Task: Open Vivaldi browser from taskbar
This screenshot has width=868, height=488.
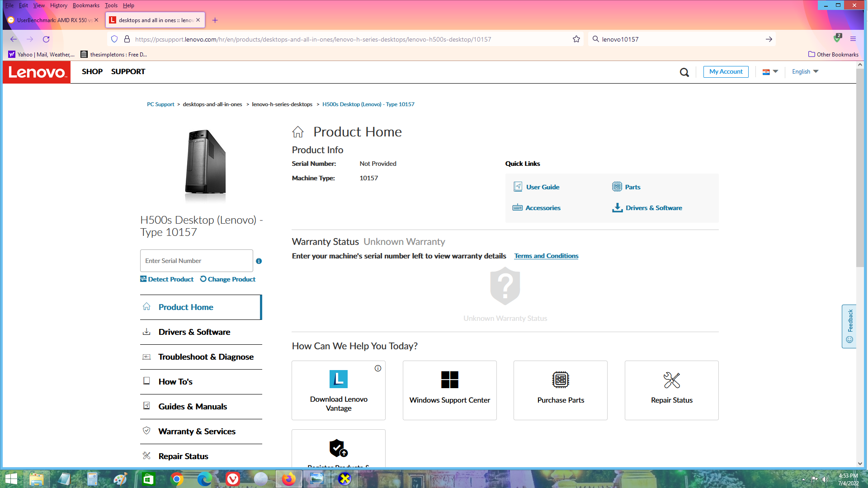Action: pyautogui.click(x=233, y=479)
